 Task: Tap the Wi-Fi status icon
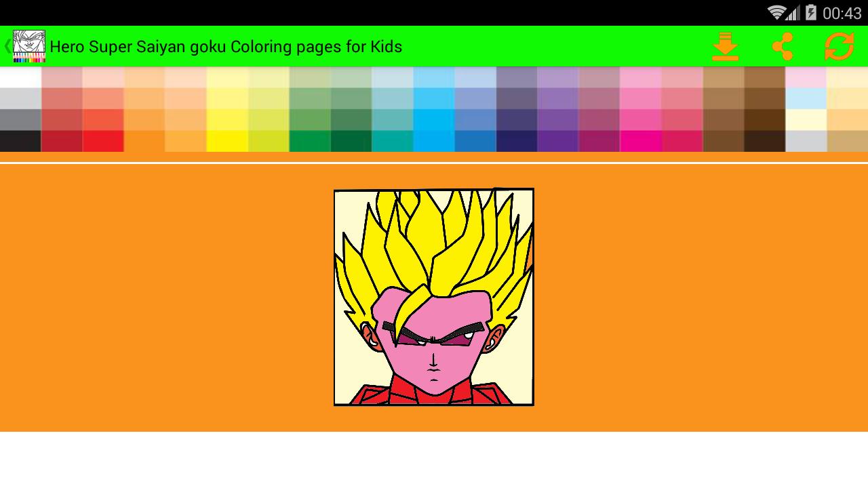pyautogui.click(x=776, y=13)
